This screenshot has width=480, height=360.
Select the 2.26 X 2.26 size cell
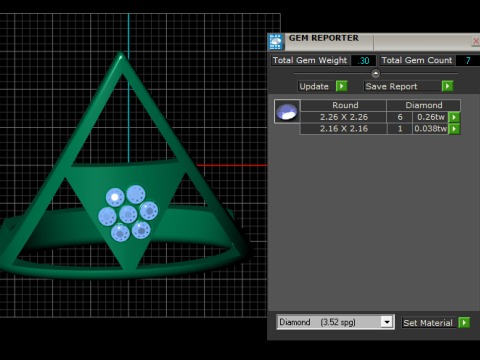point(344,117)
